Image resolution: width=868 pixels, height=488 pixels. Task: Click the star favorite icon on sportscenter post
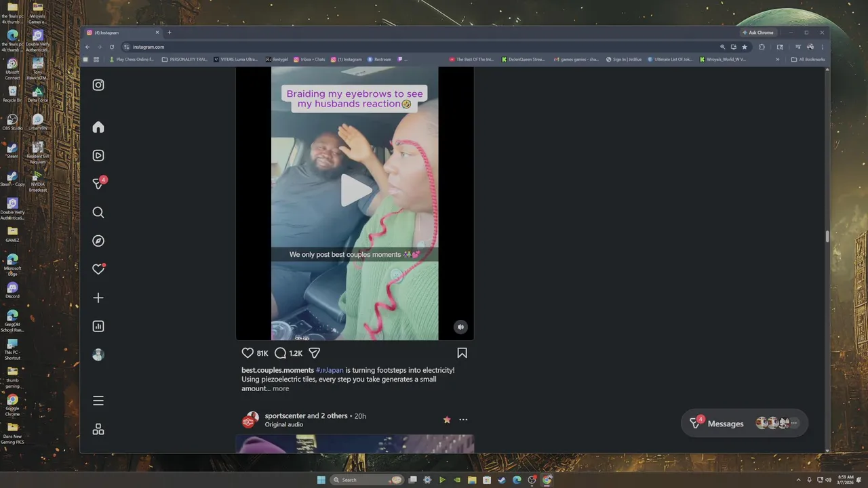(x=447, y=420)
